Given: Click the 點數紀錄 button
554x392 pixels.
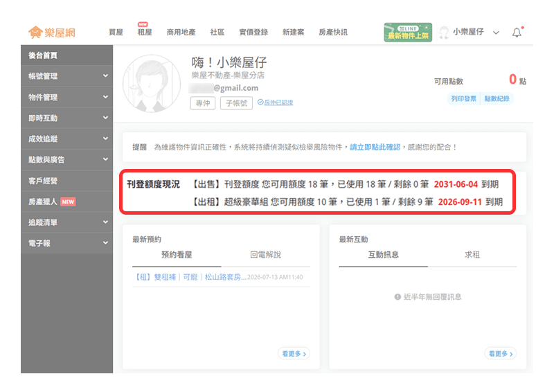Looking at the screenshot, I should [x=497, y=98].
